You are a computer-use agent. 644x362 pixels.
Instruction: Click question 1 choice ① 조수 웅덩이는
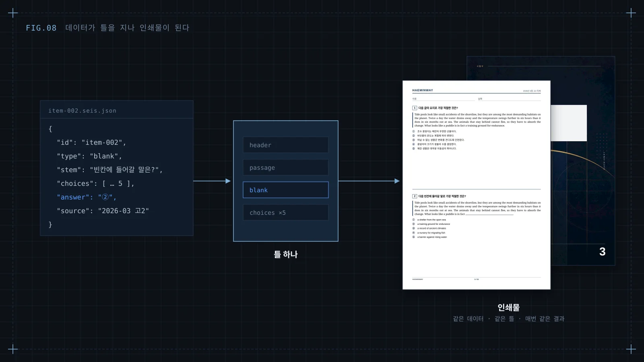point(434,131)
